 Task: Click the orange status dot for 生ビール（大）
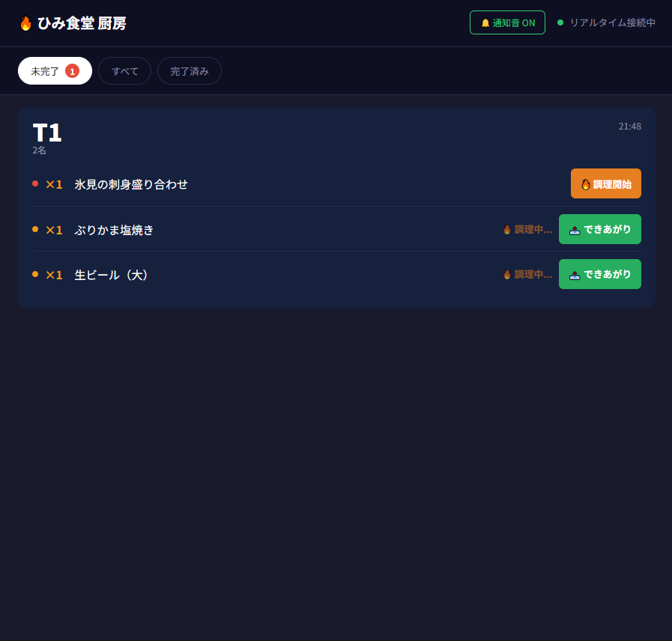(35, 274)
